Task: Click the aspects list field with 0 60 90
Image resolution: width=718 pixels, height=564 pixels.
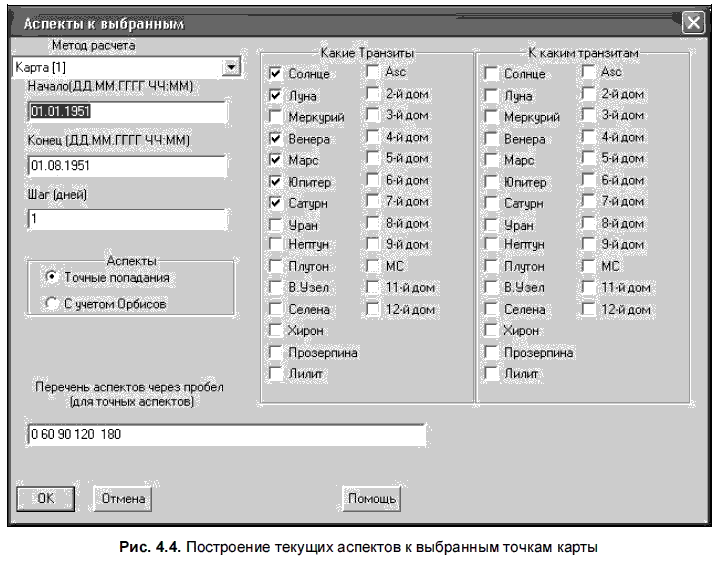Action: (227, 434)
